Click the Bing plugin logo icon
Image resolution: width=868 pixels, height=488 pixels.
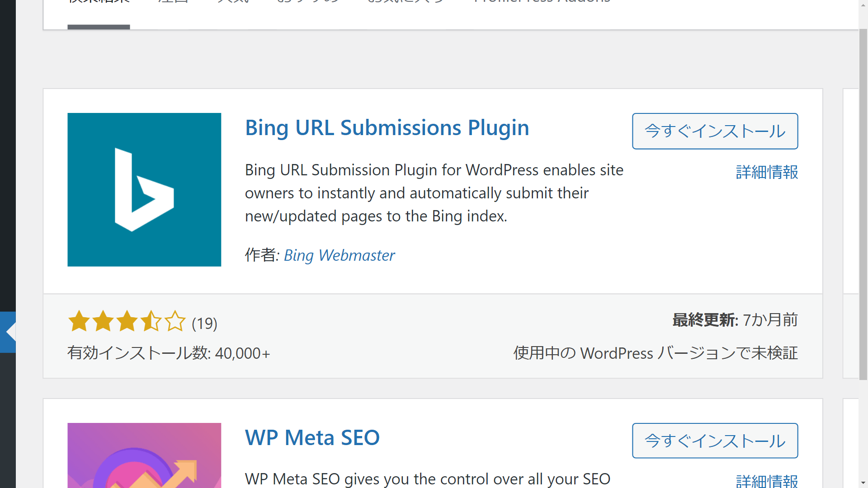(x=144, y=189)
